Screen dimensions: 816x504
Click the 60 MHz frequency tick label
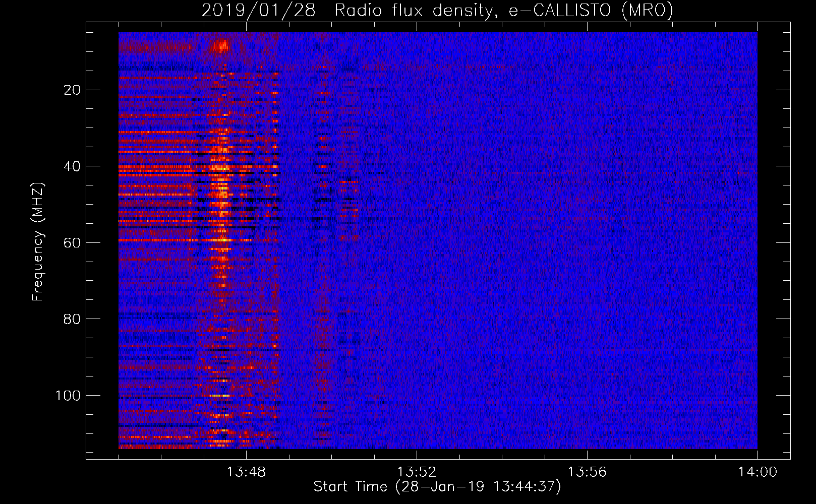point(73,243)
